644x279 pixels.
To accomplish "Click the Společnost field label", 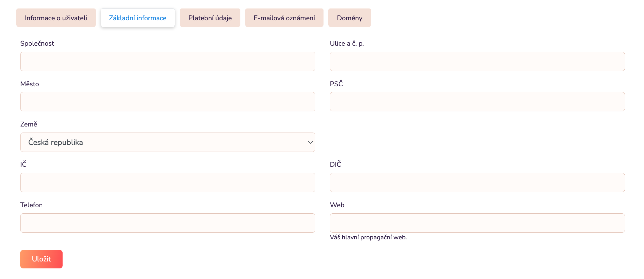I will [37, 44].
